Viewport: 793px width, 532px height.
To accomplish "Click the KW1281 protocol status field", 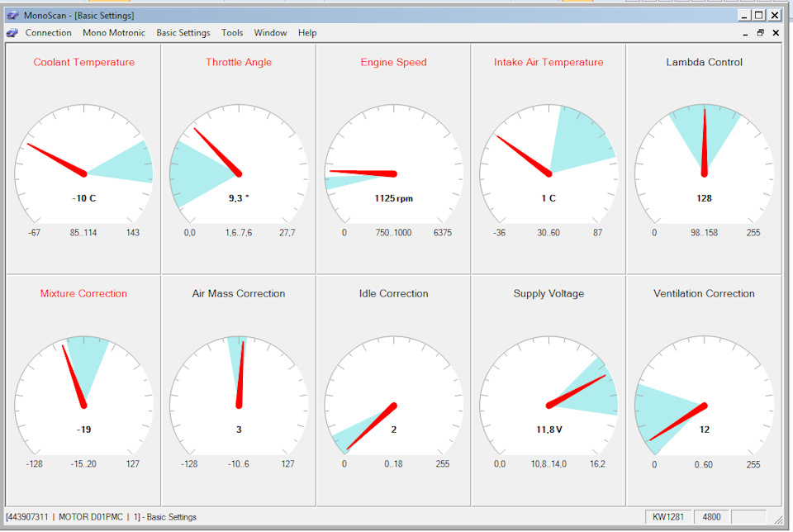I will tap(668, 517).
